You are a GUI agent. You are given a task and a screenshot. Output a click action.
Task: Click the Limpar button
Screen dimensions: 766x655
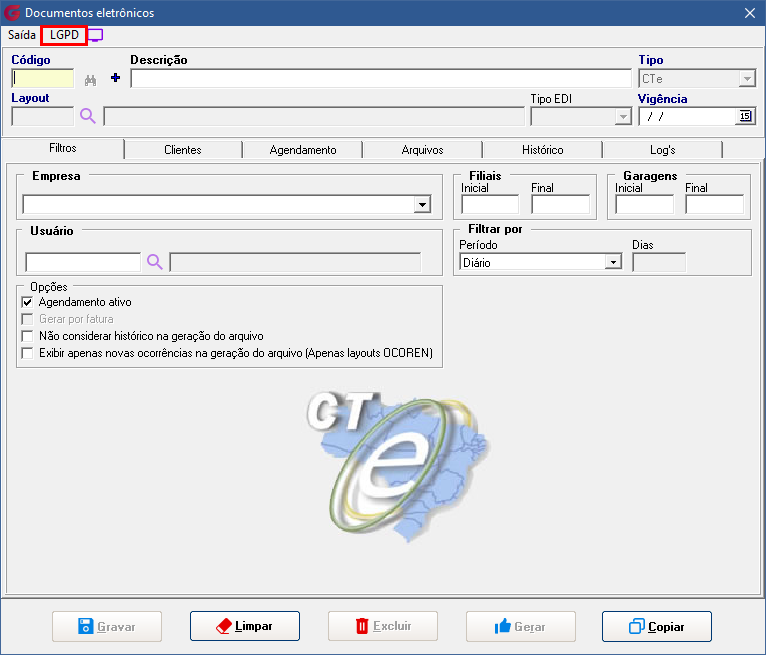click(245, 626)
